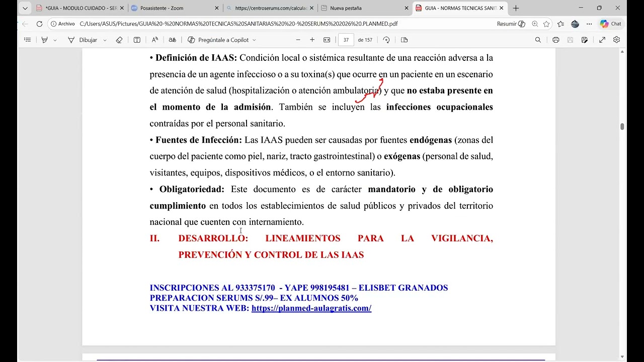Image resolution: width=644 pixels, height=362 pixels.
Task: Open the tab actions dropdown menu
Action: pos(25,8)
